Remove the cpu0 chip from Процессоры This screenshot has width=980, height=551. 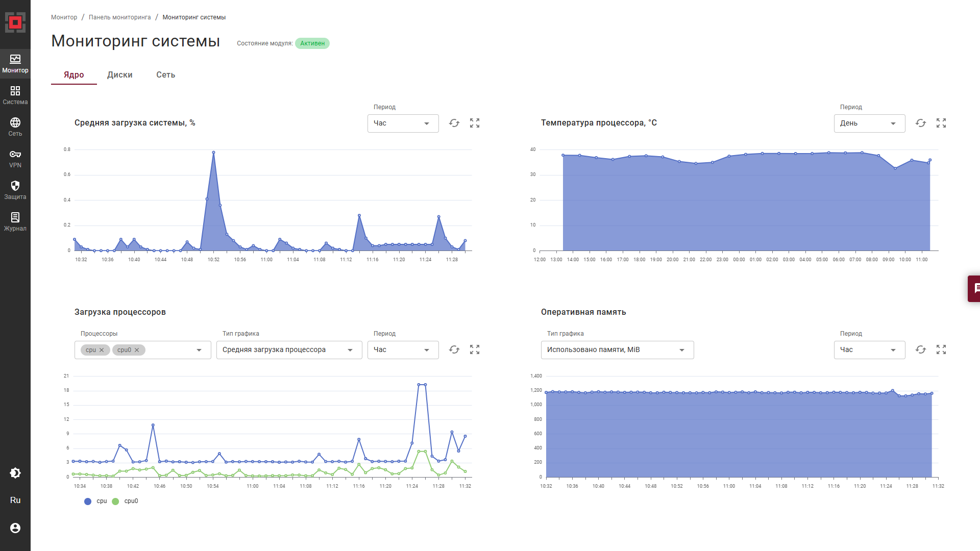(x=137, y=350)
